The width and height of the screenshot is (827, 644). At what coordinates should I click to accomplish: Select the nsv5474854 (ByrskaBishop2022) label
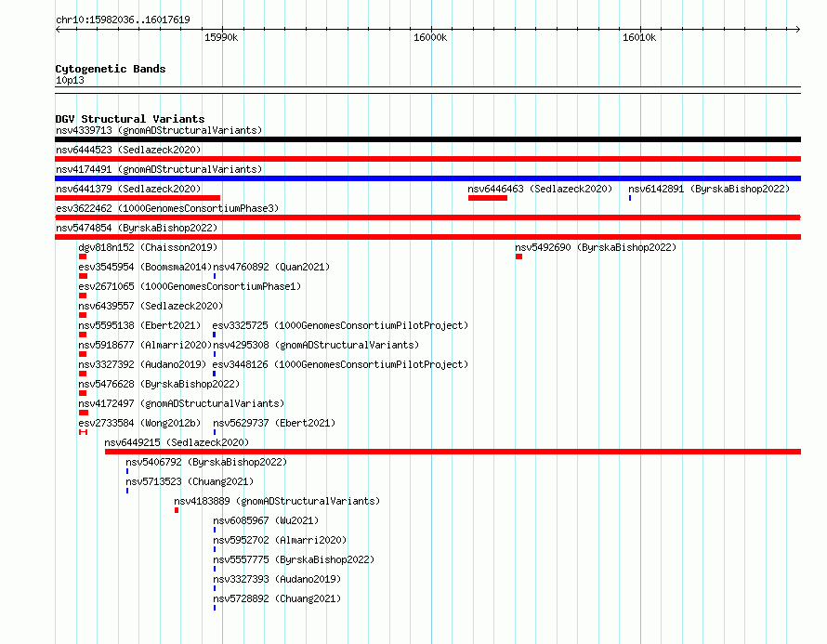pos(137,228)
